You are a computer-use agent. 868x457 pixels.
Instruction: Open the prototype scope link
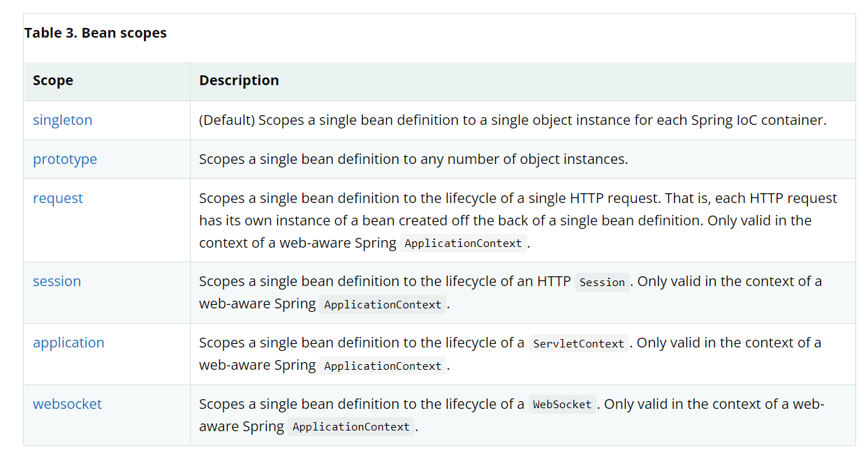[65, 159]
